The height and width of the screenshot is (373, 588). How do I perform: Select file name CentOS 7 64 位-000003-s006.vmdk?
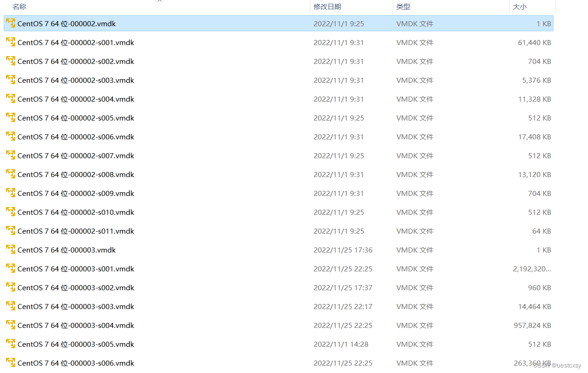pyautogui.click(x=76, y=363)
